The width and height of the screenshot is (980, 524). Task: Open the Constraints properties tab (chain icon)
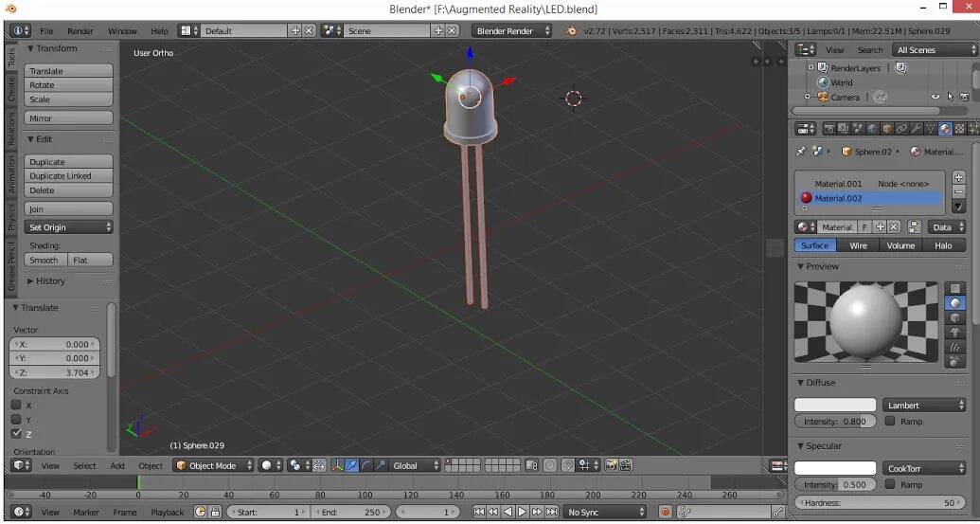[x=901, y=129]
